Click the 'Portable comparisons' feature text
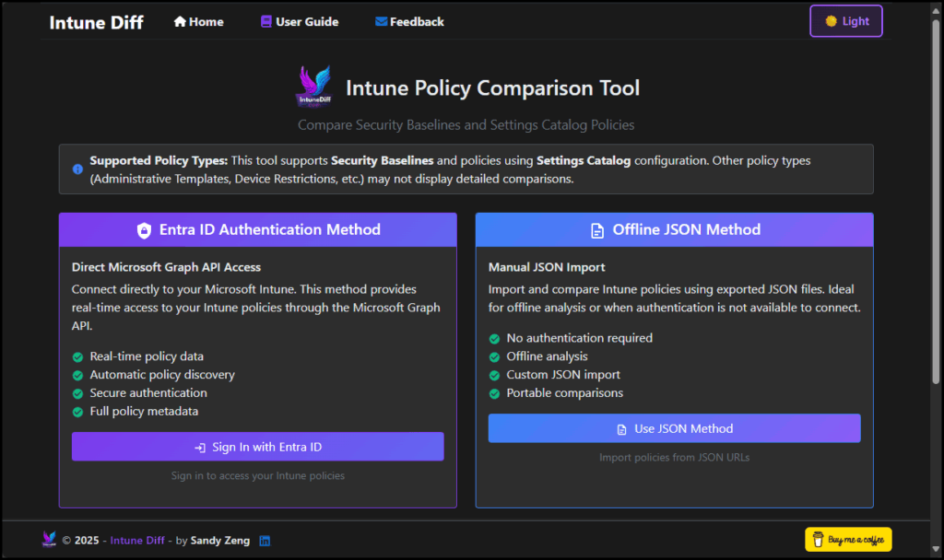Screen dimensions: 944x560 tap(565, 392)
